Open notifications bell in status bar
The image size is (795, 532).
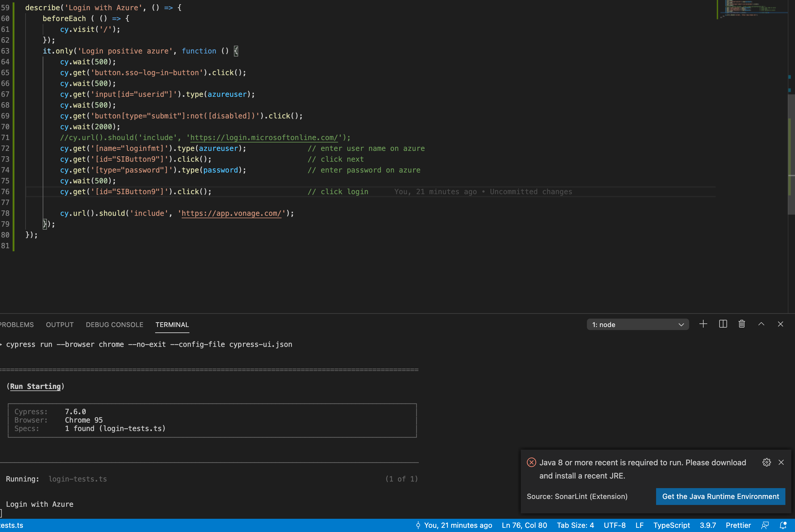click(x=783, y=525)
